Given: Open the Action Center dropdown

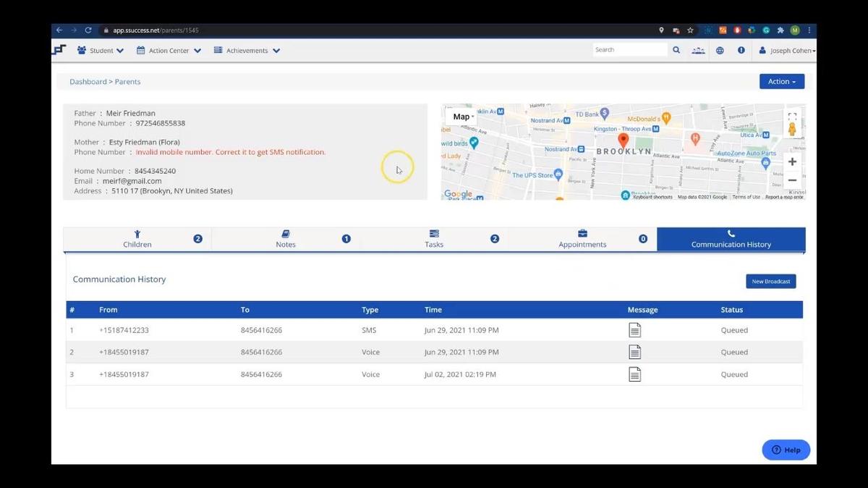Looking at the screenshot, I should [x=169, y=51].
